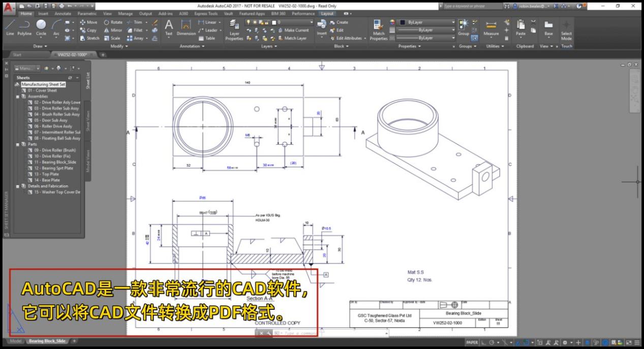
Task: Open Layer Properties manager
Action: coord(234,29)
